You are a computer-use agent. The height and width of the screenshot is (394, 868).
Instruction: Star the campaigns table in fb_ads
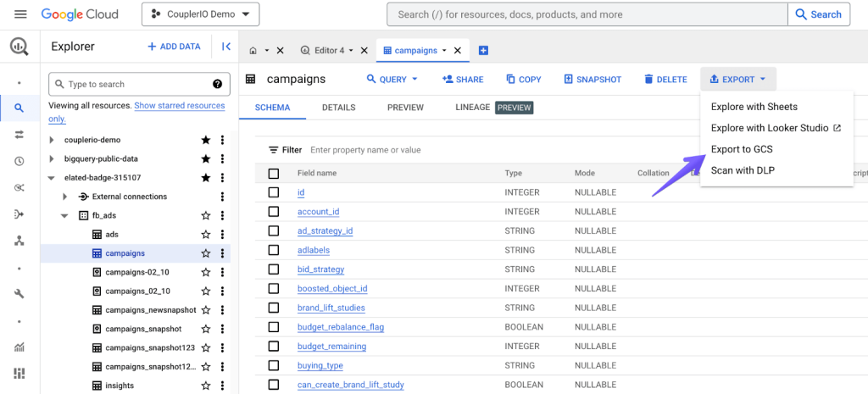206,253
